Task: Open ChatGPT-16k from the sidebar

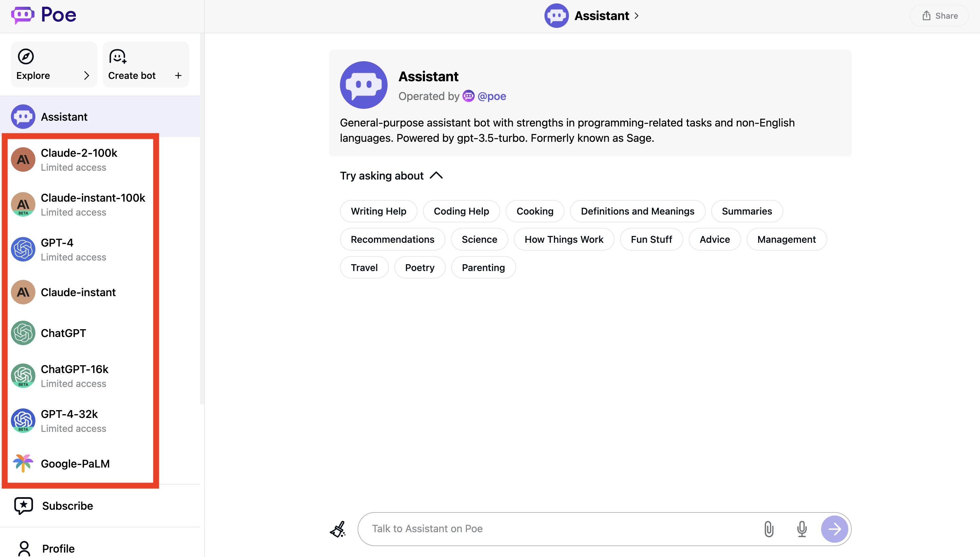Action: 75,375
